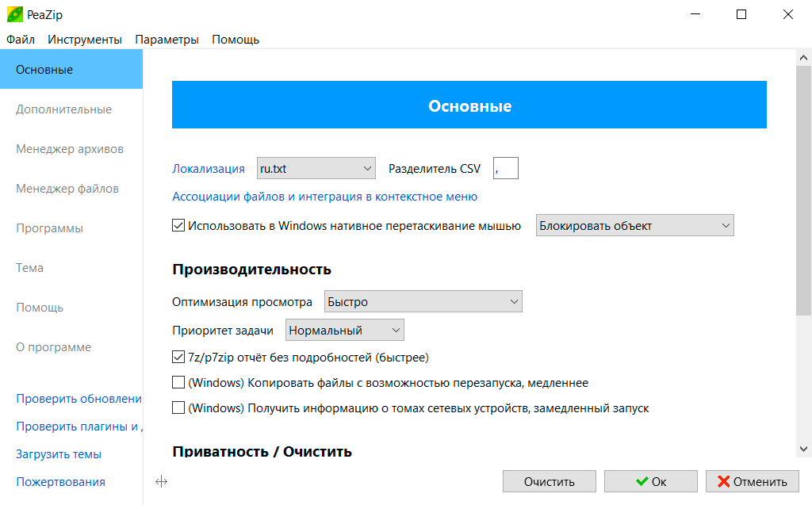The width and height of the screenshot is (812, 505).
Task: Expand the Оптимизация просмотра dropdown
Action: tap(423, 301)
